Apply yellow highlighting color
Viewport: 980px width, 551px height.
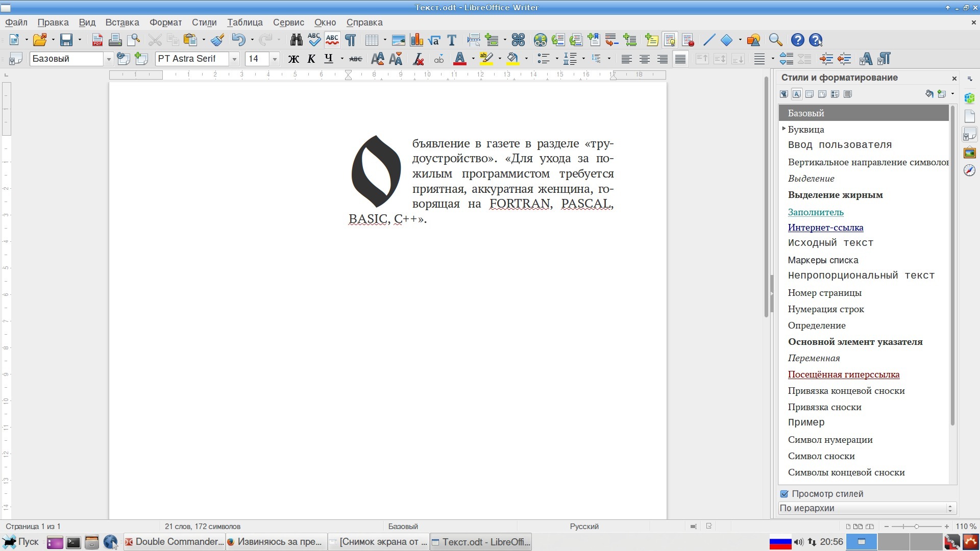pos(486,59)
